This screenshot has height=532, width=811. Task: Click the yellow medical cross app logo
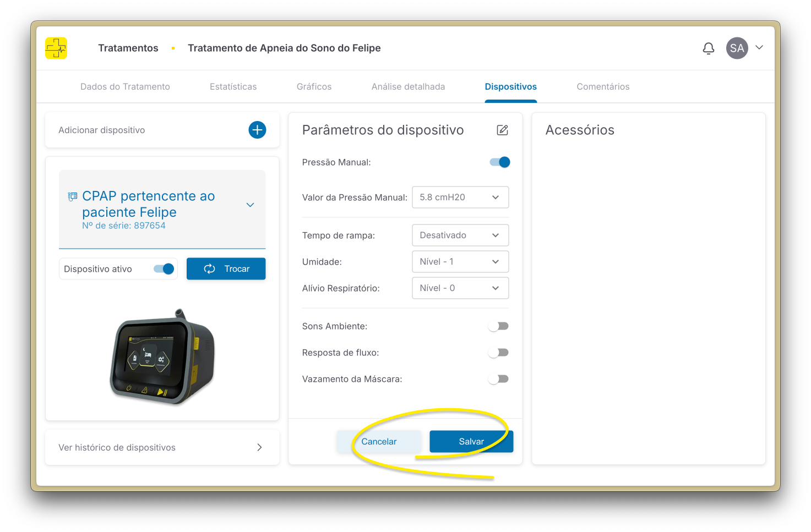click(x=56, y=48)
